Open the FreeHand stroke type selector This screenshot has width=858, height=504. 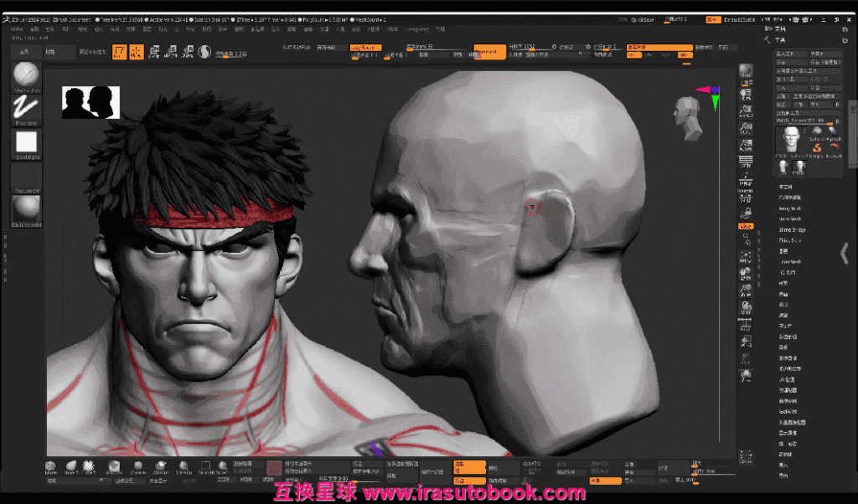pos(26,110)
